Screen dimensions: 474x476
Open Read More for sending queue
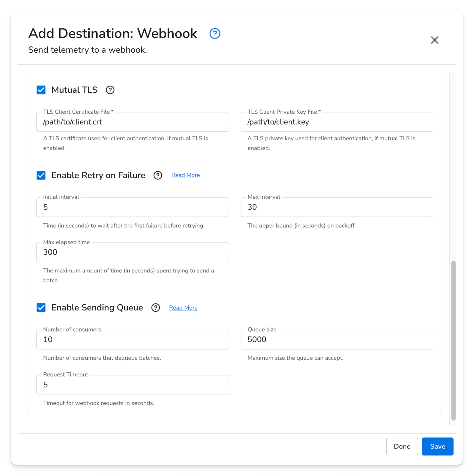click(183, 308)
